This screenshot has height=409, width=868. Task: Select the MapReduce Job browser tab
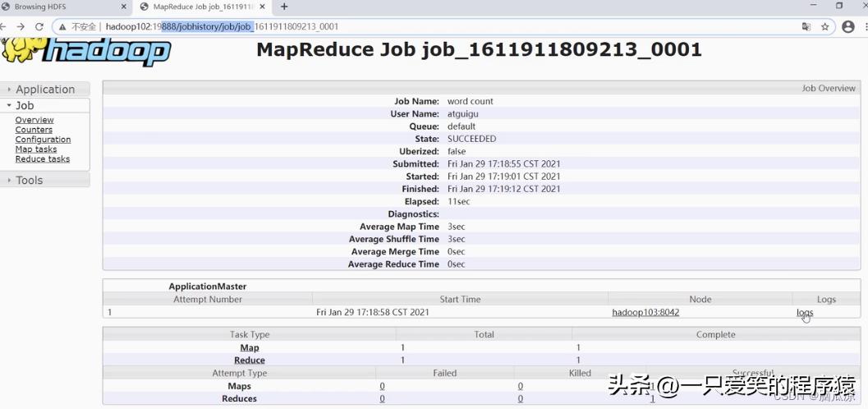point(203,7)
